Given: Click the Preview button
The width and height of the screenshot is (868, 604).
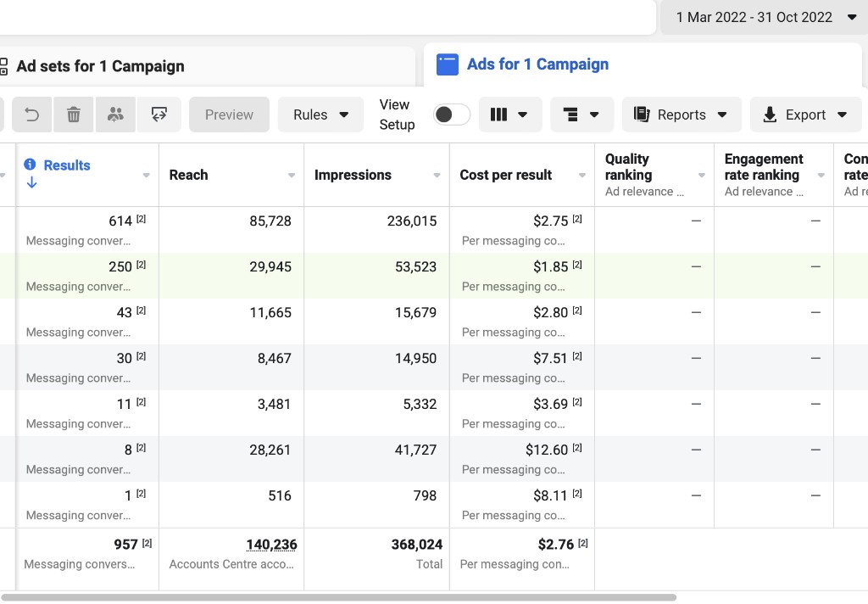Looking at the screenshot, I should click(x=229, y=115).
